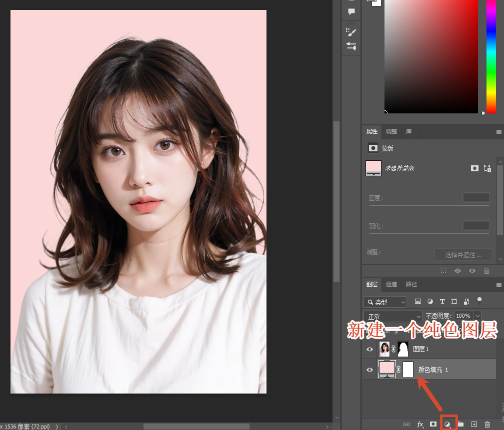Filter layers by type layers (T icon)
This screenshot has height=430, width=504.
point(442,302)
